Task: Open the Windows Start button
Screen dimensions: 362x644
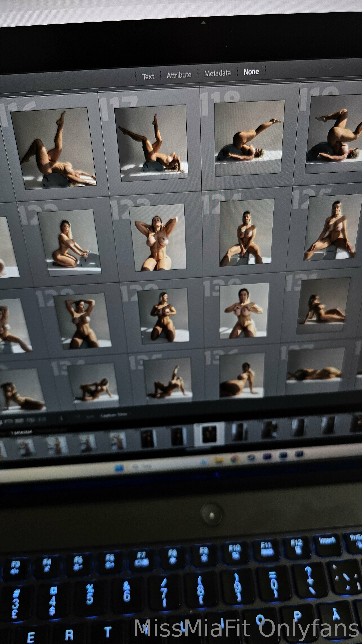Action: pyautogui.click(x=119, y=468)
